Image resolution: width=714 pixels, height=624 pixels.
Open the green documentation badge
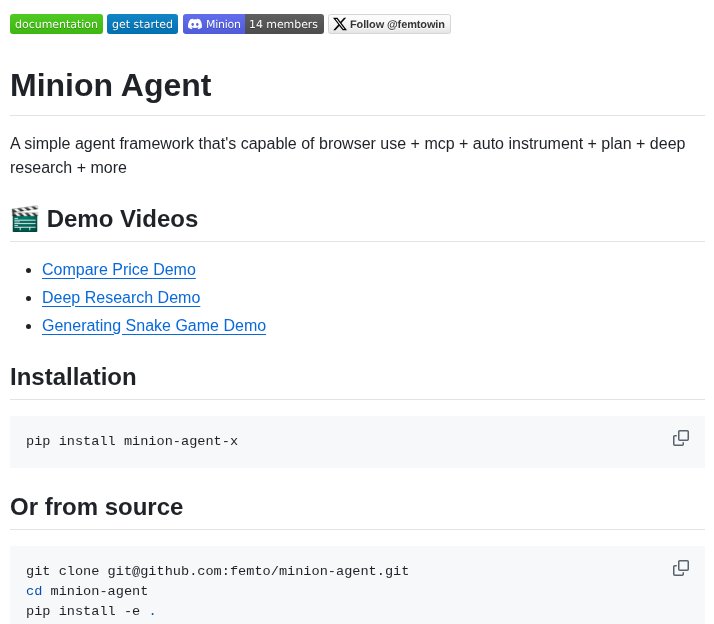56,24
